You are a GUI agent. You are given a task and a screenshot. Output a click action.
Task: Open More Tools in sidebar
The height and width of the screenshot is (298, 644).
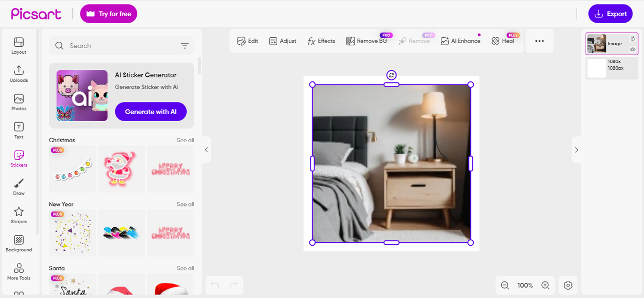pos(19,271)
